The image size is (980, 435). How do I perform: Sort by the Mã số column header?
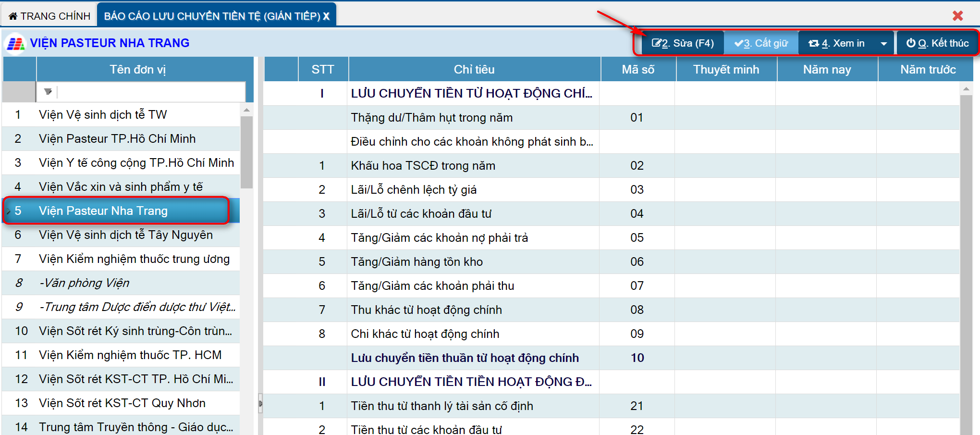click(637, 70)
